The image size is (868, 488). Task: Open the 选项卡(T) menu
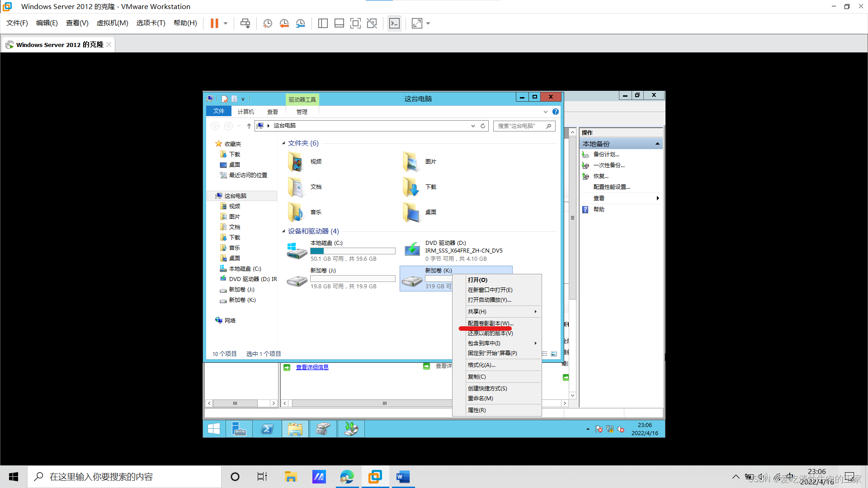pos(151,23)
